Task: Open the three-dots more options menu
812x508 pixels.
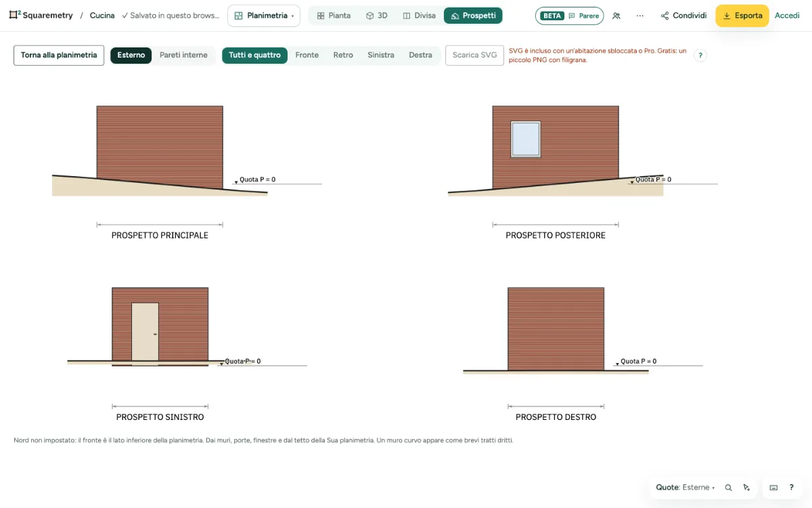Action: click(640, 16)
